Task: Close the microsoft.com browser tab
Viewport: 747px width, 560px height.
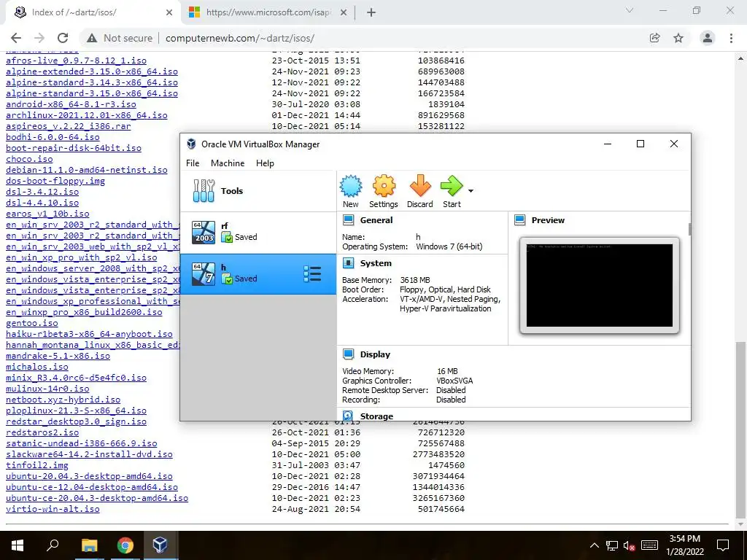Action: [x=344, y=13]
